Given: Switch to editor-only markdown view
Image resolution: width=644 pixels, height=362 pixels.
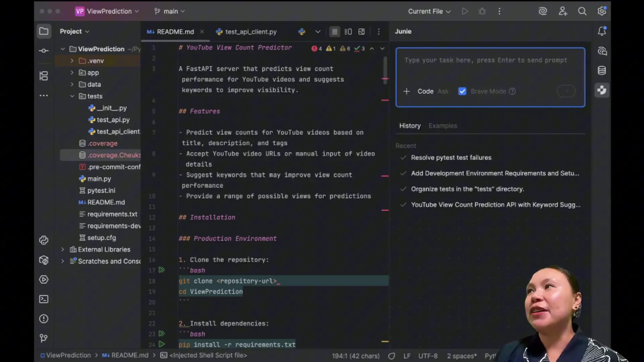Looking at the screenshot, I should pos(334,32).
